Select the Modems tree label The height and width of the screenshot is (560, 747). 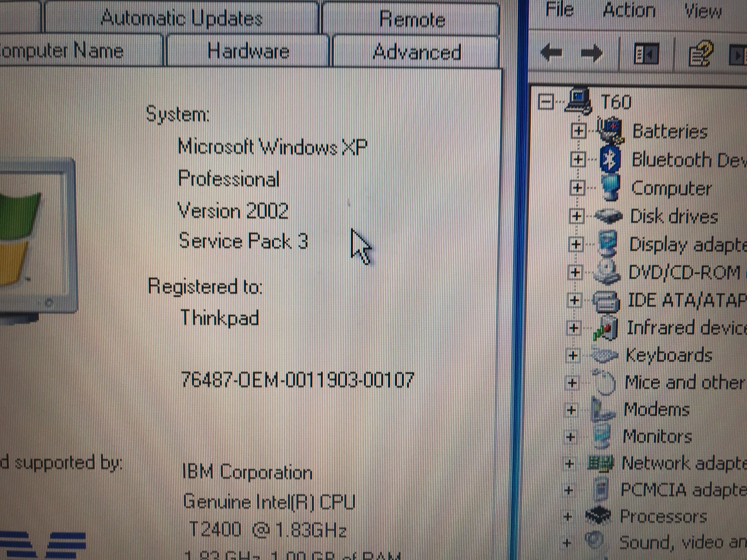pyautogui.click(x=656, y=410)
